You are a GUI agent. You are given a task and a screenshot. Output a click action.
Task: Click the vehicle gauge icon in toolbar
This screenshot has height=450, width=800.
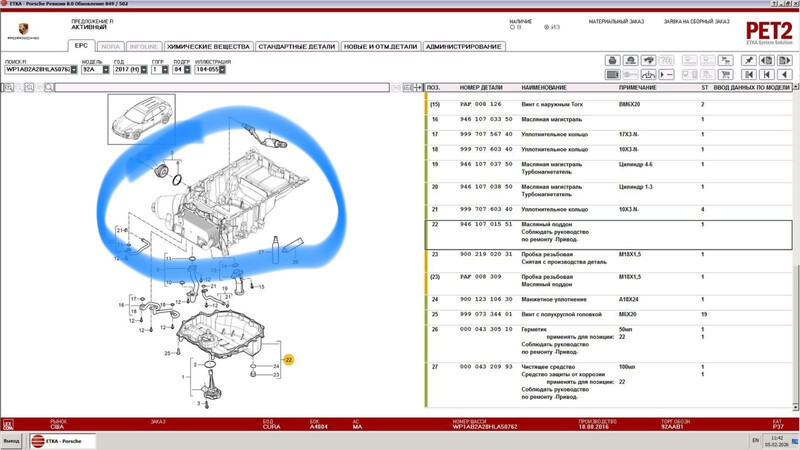point(649,75)
